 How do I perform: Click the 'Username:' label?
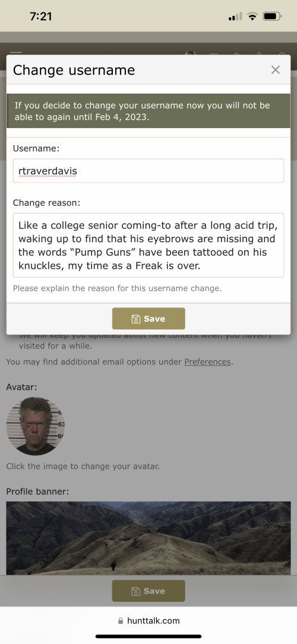[x=36, y=149]
